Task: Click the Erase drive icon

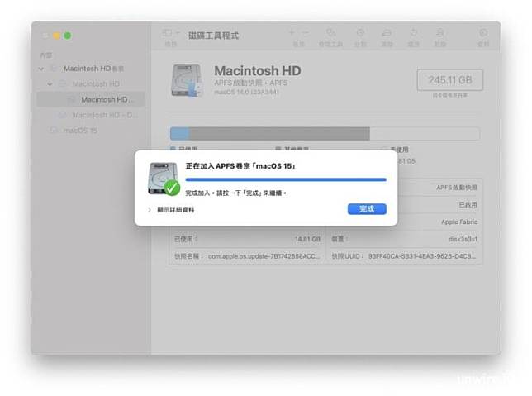Action: (387, 32)
